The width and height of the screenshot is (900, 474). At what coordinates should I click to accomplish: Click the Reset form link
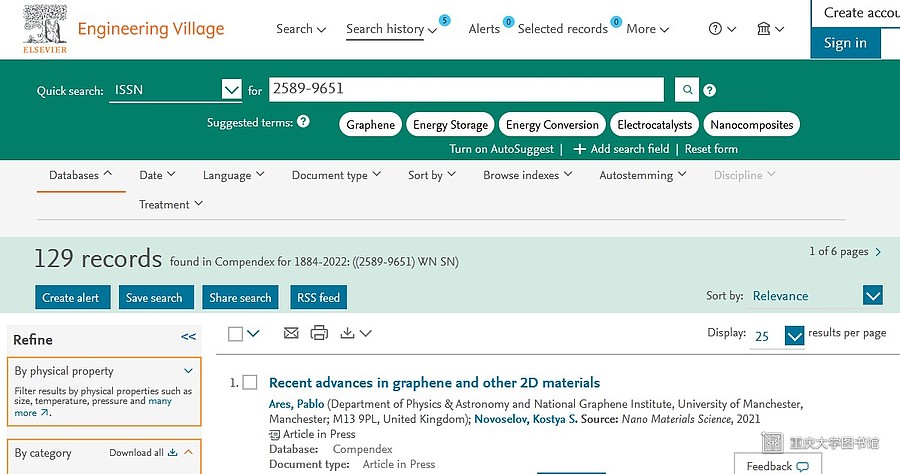click(711, 149)
